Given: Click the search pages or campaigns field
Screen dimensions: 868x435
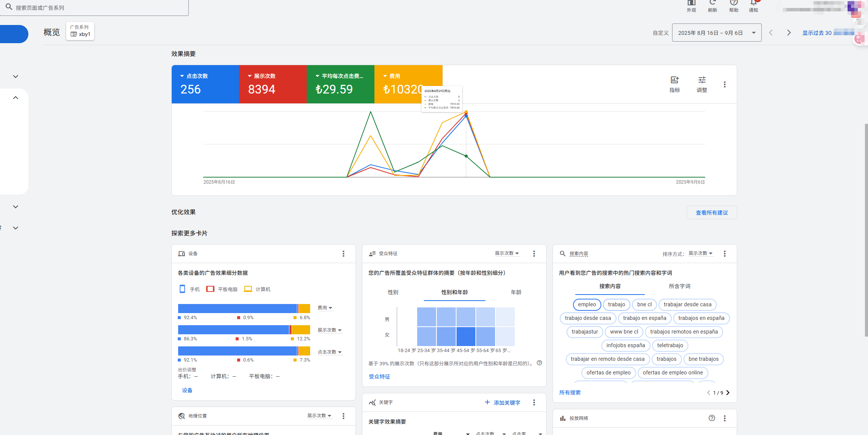Looking at the screenshot, I should point(95,8).
